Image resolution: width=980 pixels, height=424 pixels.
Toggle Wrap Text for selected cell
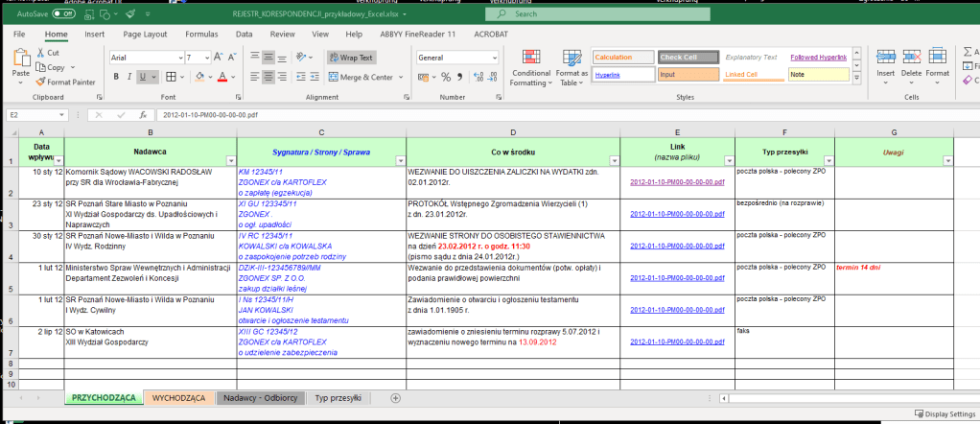352,58
